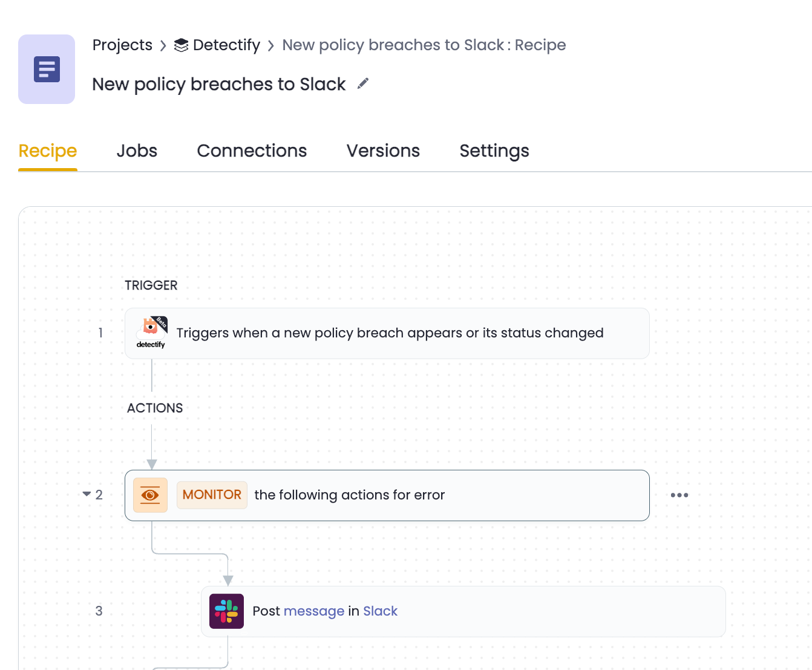812x670 pixels.
Task: Click the recipe document icon beside the title
Action: [x=47, y=70]
